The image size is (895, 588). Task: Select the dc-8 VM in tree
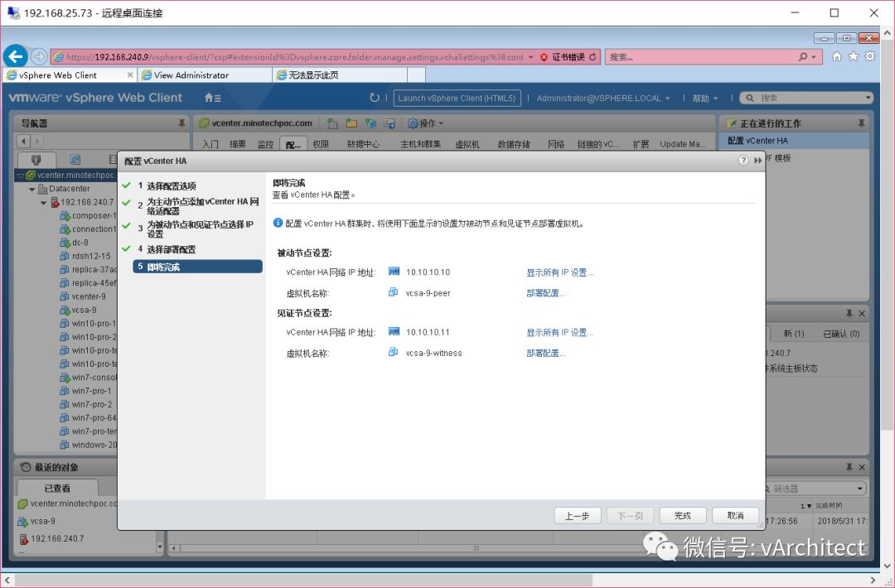point(80,243)
